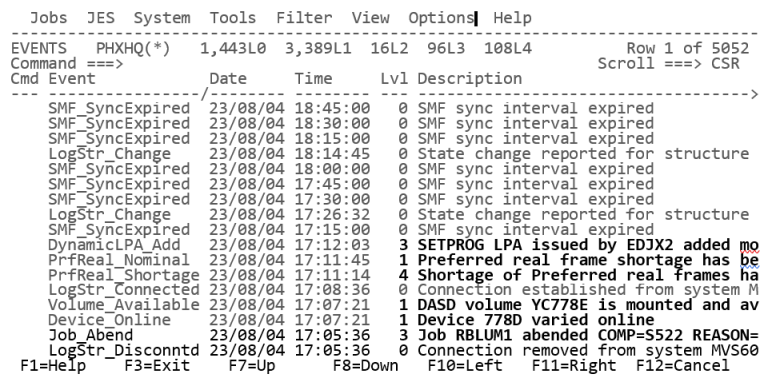768x382 pixels.
Task: Select the LogStr_Change event at 17:26:32
Action: click(x=110, y=215)
